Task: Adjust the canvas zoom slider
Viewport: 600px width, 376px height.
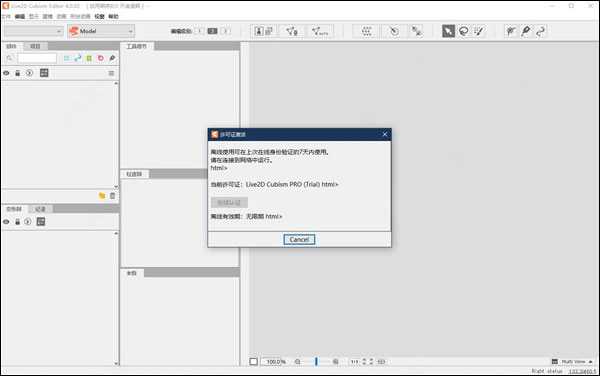Action: pos(316,361)
